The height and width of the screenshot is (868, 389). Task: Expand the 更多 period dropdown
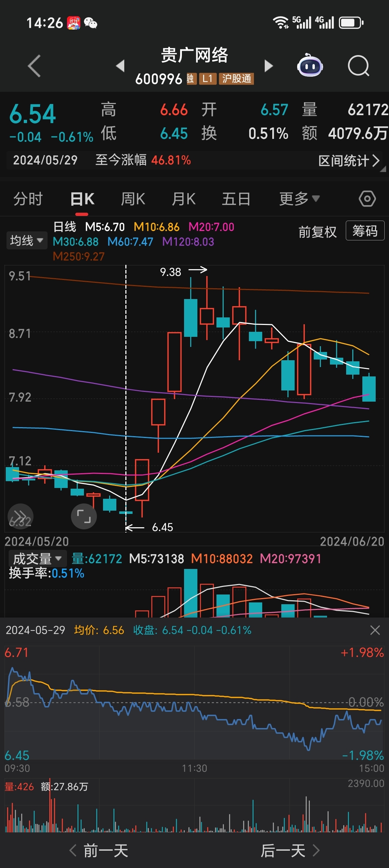click(x=299, y=199)
